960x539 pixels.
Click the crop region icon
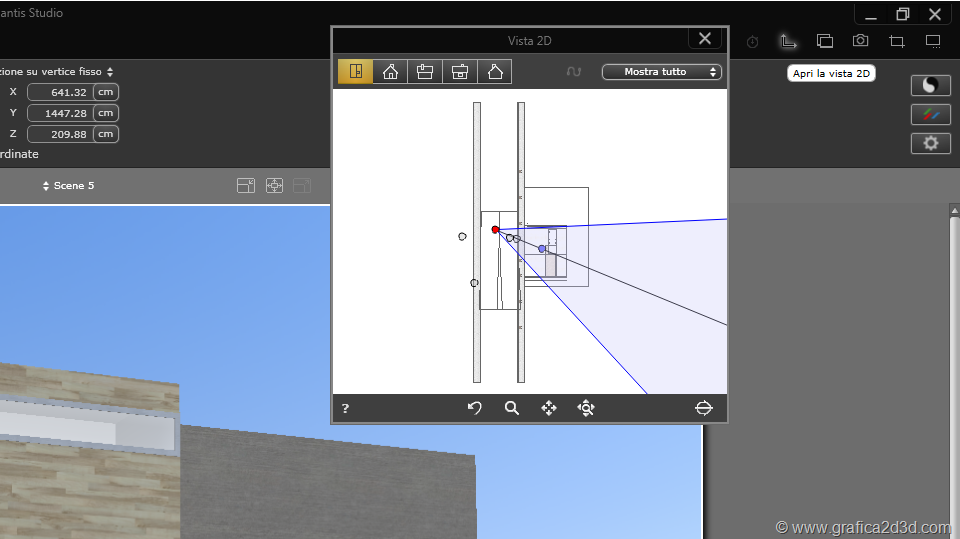click(896, 41)
